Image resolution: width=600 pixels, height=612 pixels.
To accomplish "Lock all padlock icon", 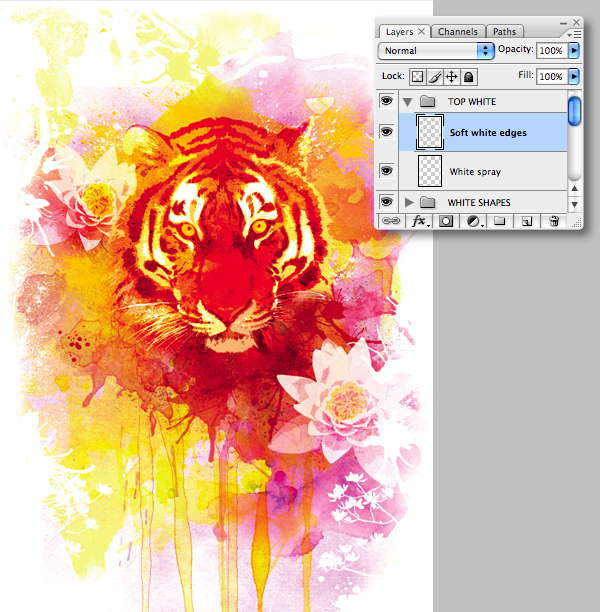I will coord(468,77).
